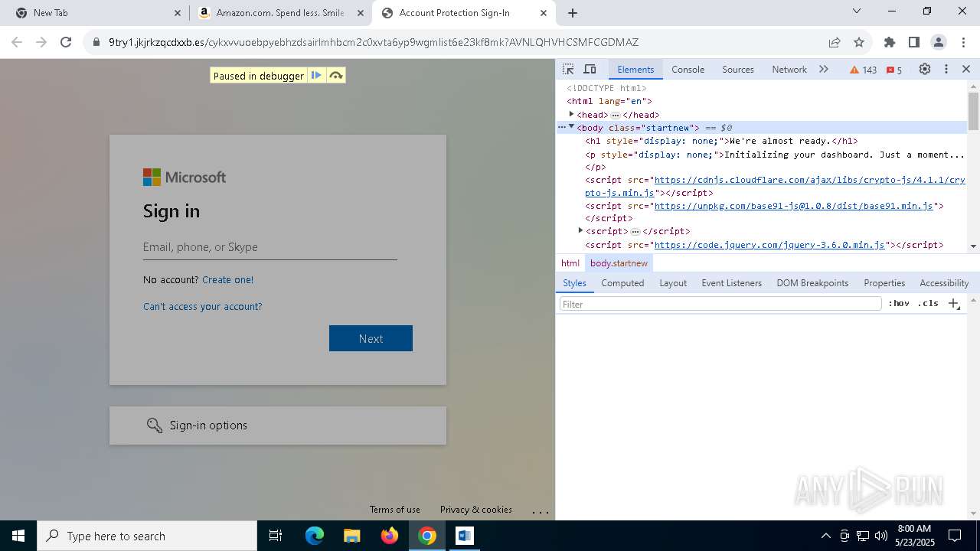Click the Email, phone, or Skype field
The width and height of the screenshot is (980, 551).
[x=269, y=247]
